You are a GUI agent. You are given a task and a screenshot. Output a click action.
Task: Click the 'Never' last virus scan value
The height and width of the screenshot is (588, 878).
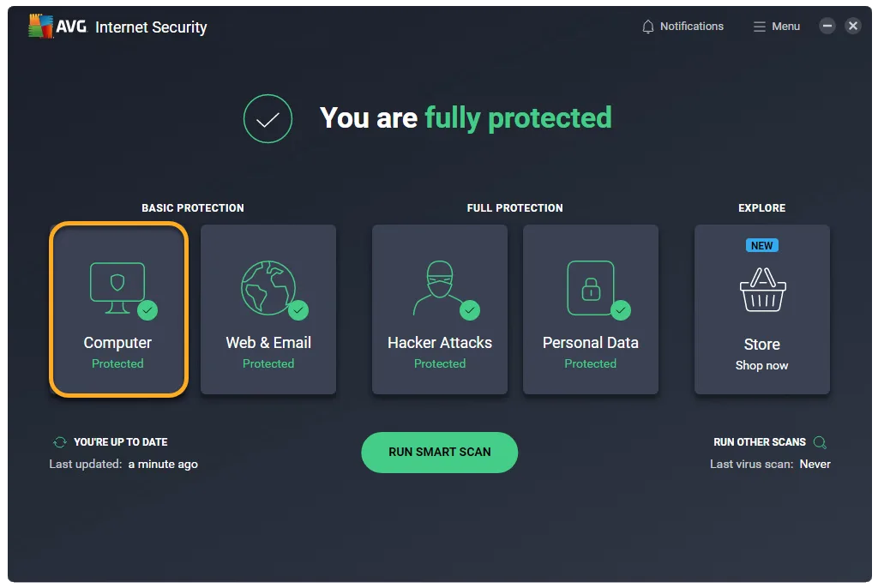(815, 465)
